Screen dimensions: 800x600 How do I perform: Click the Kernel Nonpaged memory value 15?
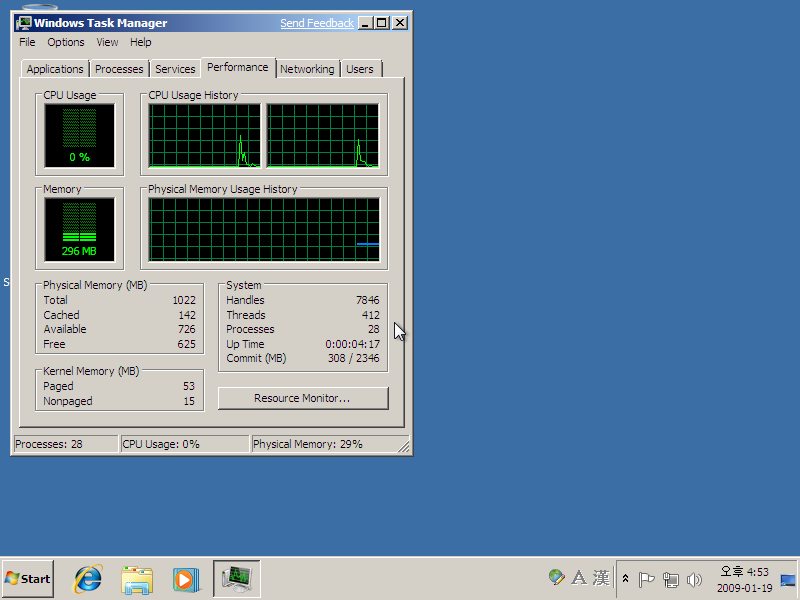(x=189, y=402)
